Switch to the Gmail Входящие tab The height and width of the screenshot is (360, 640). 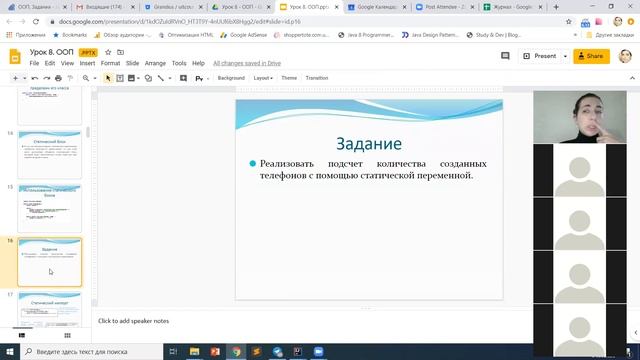point(104,7)
